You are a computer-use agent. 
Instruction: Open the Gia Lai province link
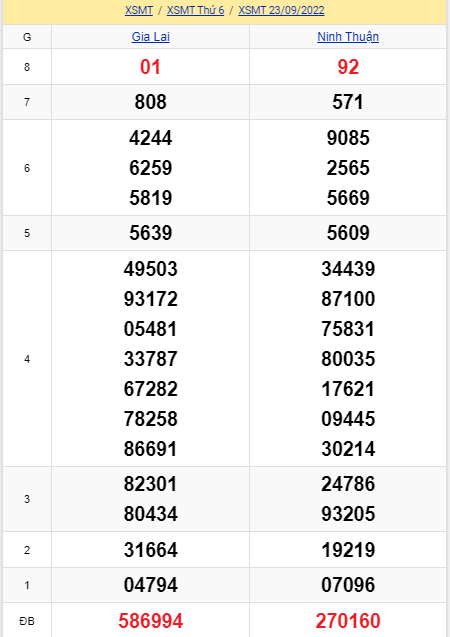click(150, 37)
